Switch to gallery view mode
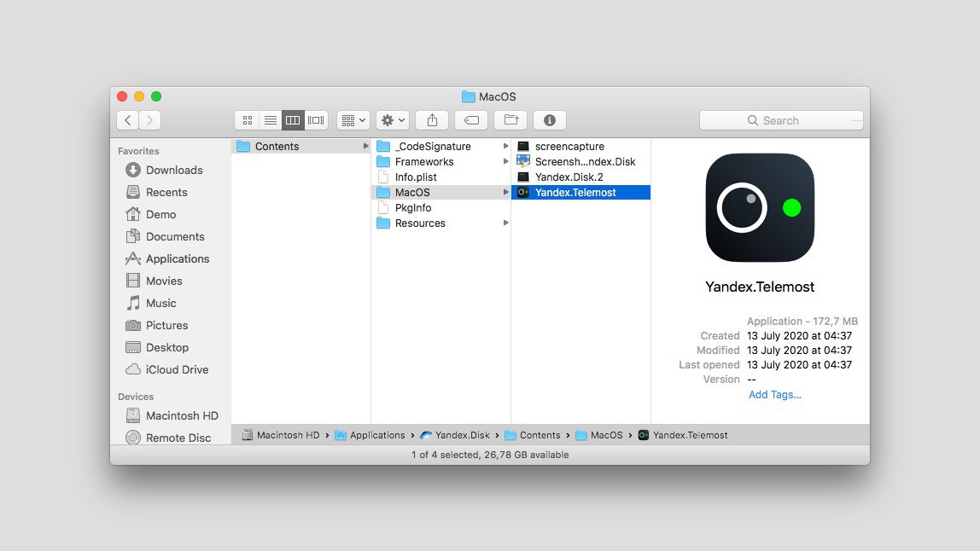 (x=316, y=120)
